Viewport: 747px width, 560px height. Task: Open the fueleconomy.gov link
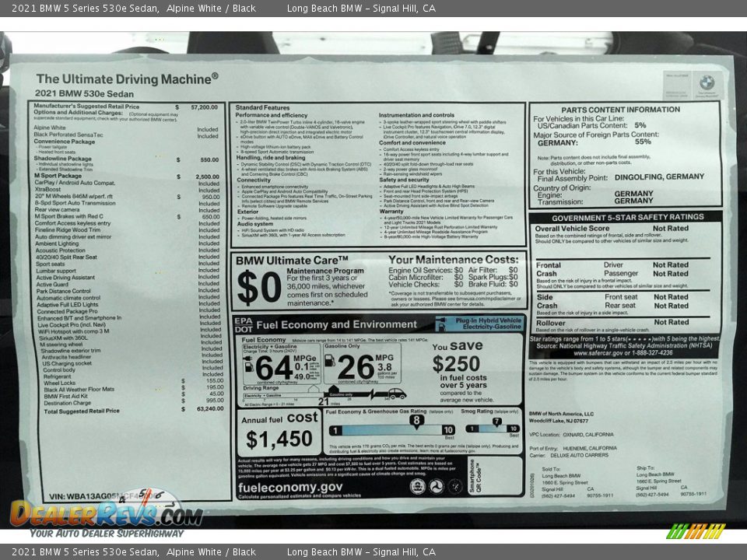click(289, 487)
